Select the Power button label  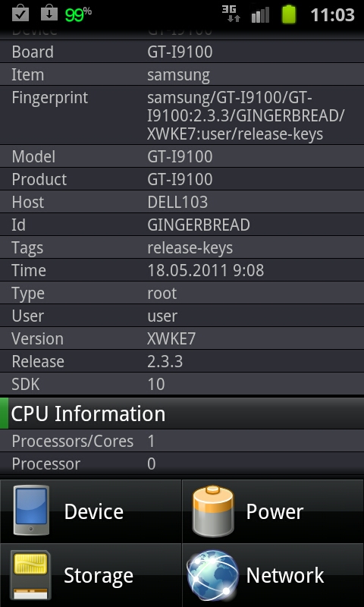pos(275,511)
